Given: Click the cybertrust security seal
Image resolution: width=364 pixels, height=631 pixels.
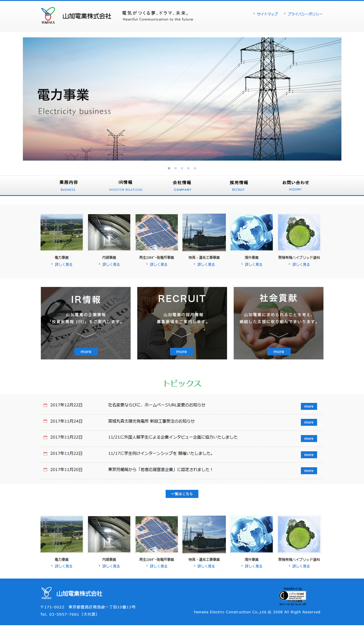Looking at the screenshot, I should (293, 596).
